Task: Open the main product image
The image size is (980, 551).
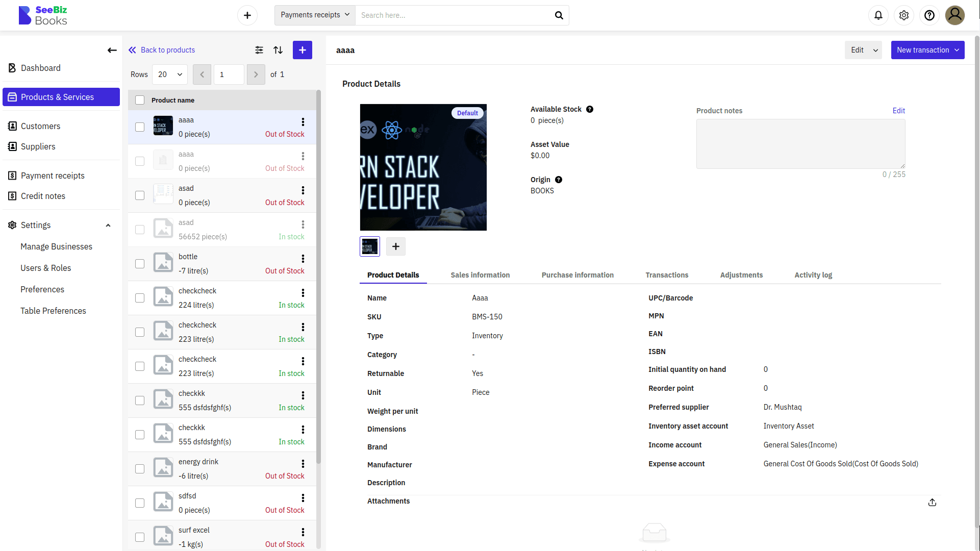Action: (x=423, y=167)
